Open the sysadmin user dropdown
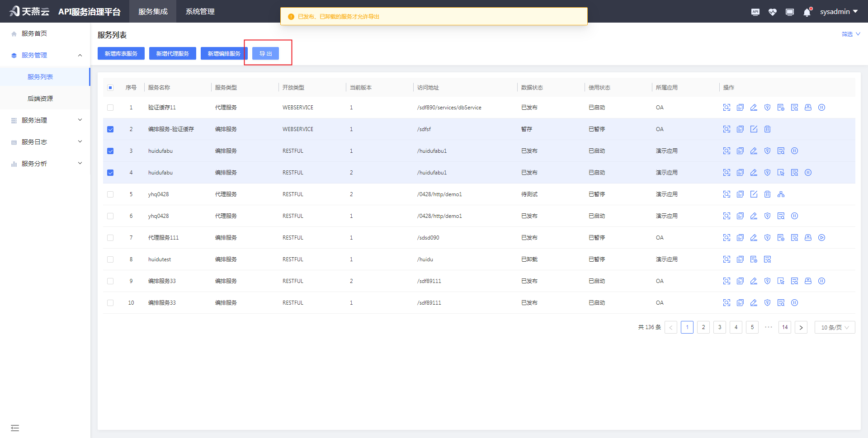Screen dimensions: 868x438 coord(839,12)
